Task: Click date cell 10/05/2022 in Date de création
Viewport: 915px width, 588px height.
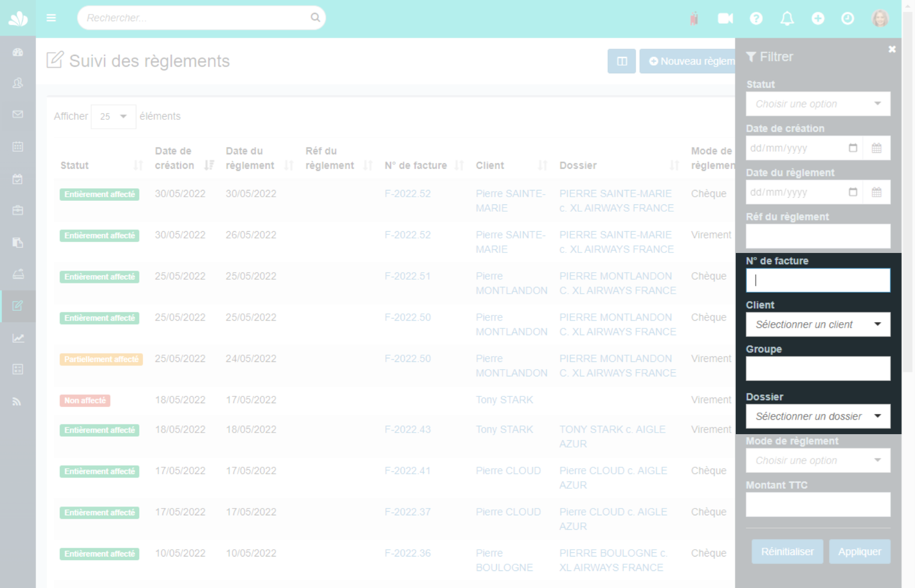Action: tap(180, 553)
